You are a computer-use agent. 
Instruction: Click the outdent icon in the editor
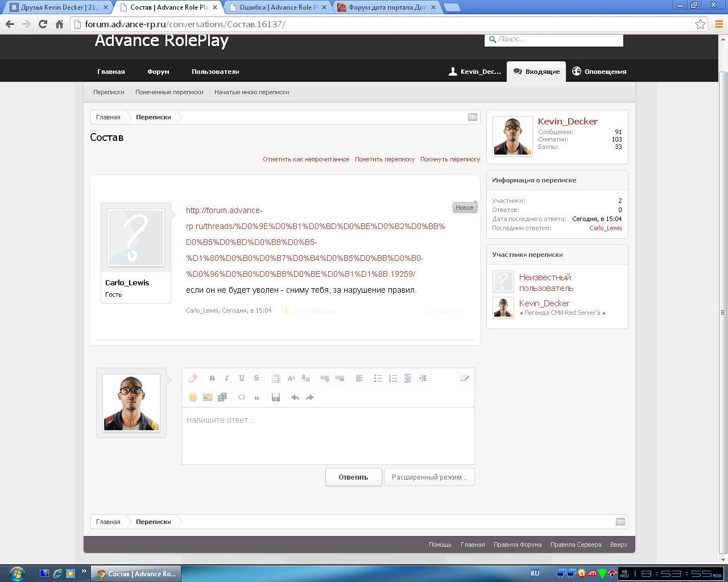coord(408,379)
